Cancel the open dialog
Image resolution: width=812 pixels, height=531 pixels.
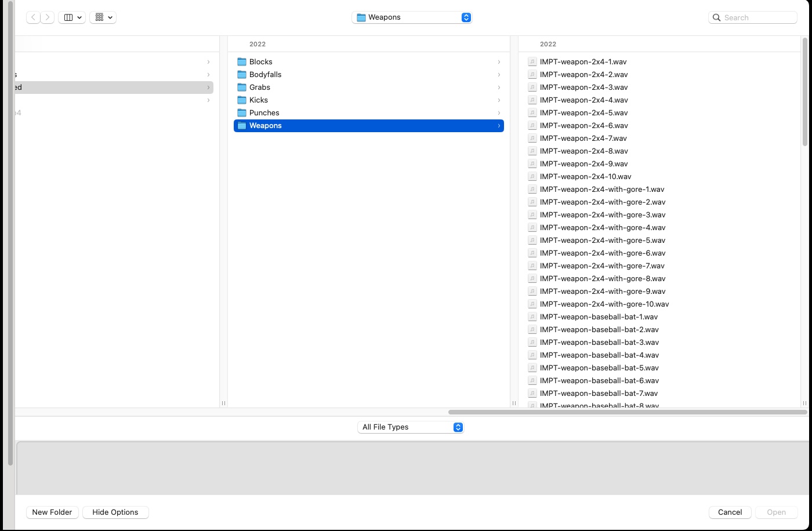(x=730, y=512)
